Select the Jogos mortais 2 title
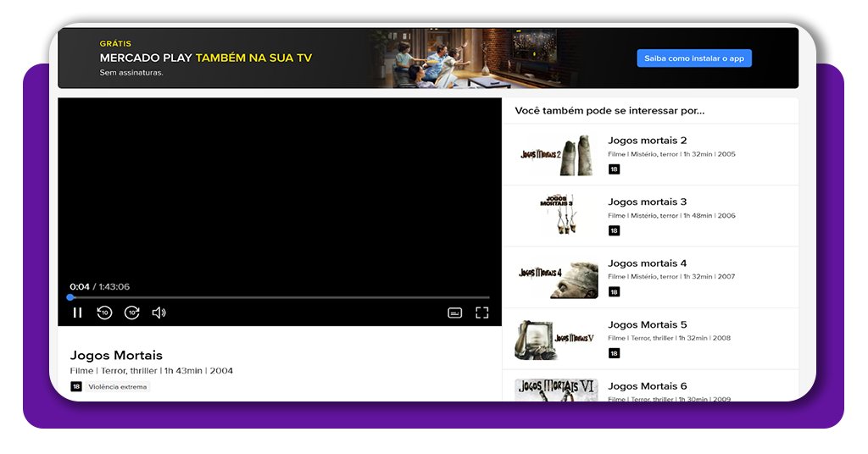 [x=647, y=141]
